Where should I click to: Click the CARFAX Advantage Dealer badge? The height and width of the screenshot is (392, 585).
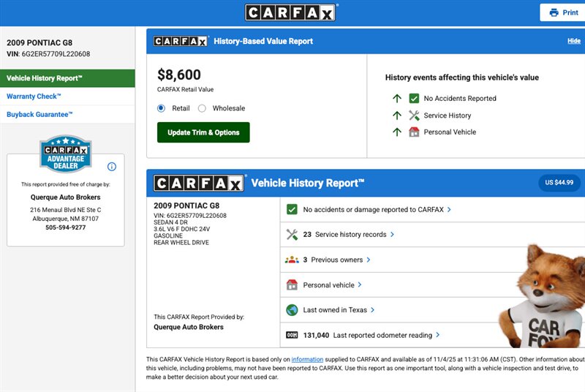65,154
